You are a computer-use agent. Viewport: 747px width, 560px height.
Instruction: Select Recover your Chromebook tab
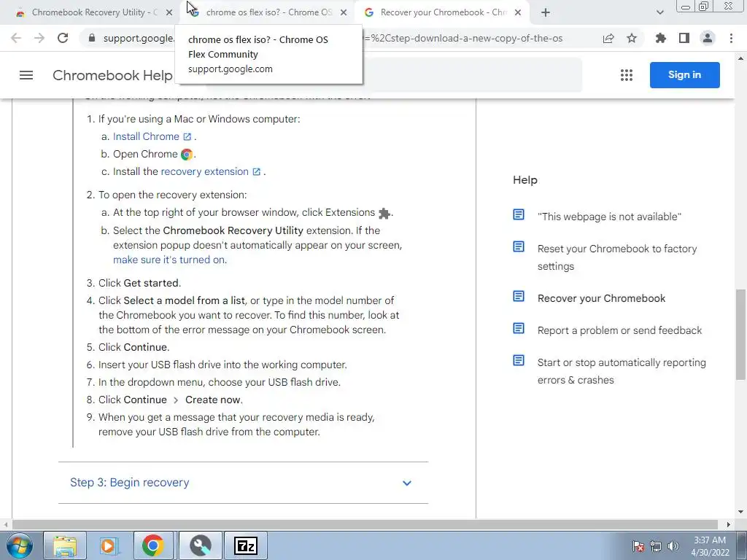(x=443, y=13)
